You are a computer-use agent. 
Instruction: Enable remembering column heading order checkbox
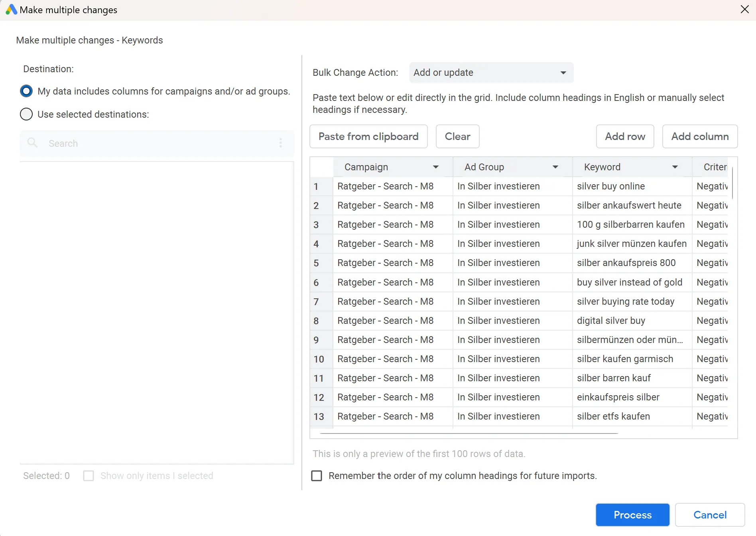[x=317, y=476]
